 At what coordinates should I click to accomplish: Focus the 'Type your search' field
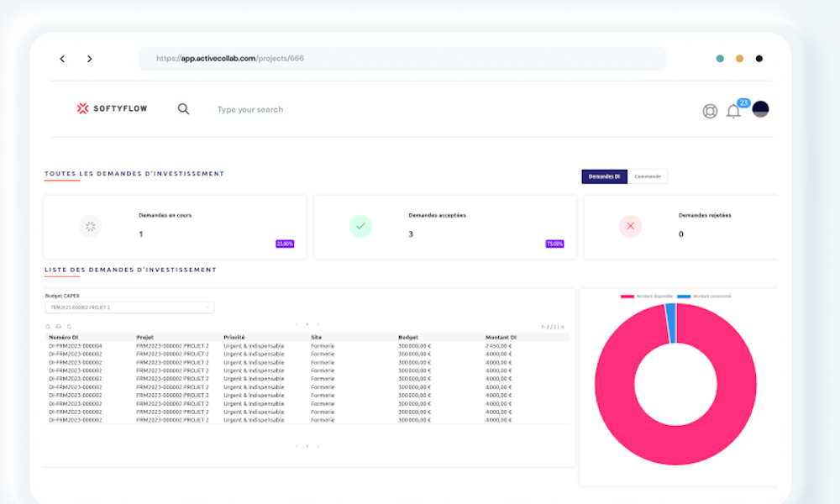tap(250, 109)
